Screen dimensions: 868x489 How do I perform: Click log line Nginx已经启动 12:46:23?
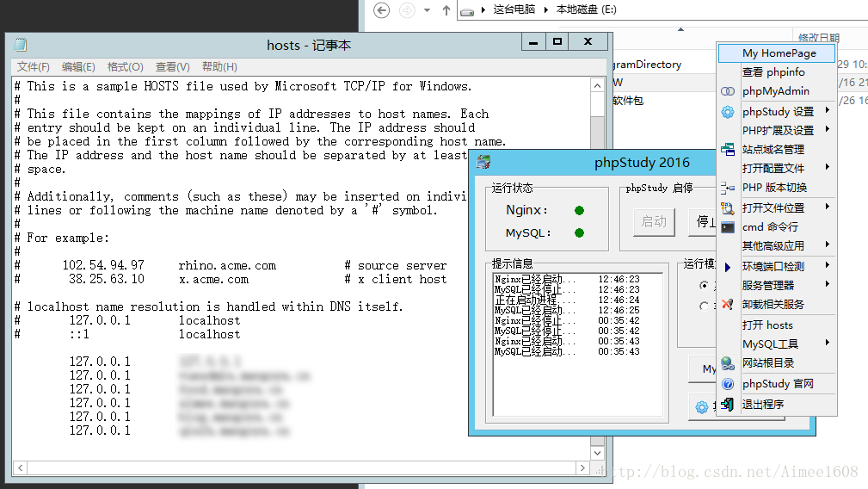click(567, 279)
